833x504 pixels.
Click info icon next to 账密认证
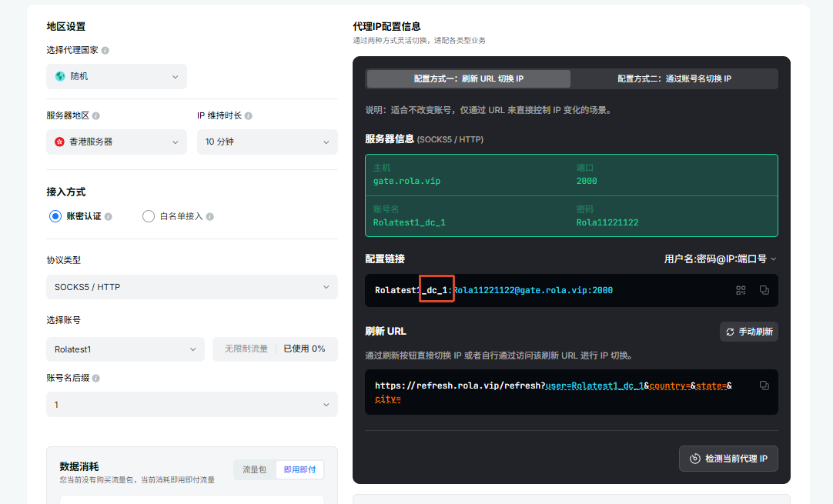coord(109,217)
